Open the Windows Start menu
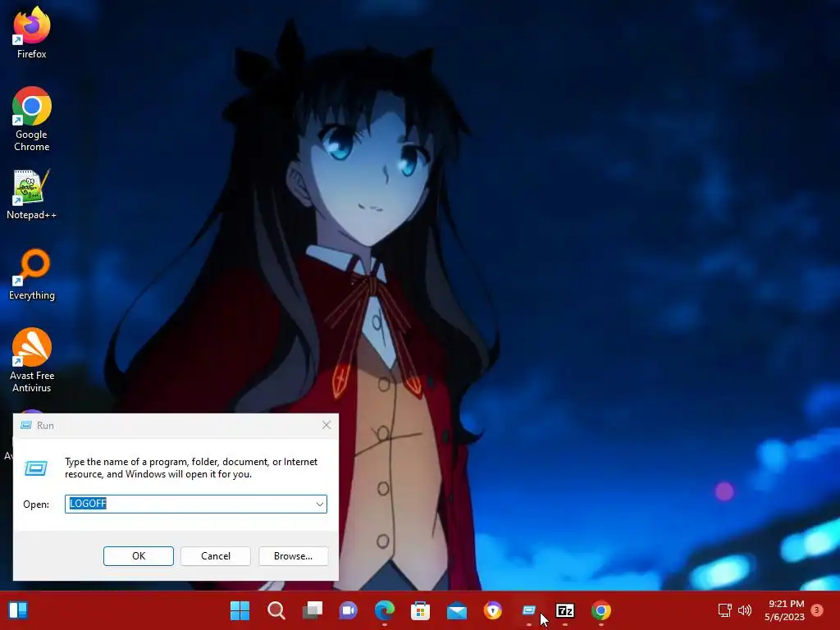This screenshot has width=840, height=630. pos(240,610)
